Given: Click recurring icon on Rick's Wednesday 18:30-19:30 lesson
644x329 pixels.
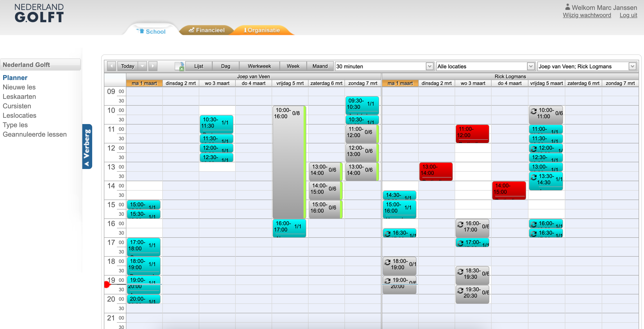Looking at the screenshot, I should [460, 271].
